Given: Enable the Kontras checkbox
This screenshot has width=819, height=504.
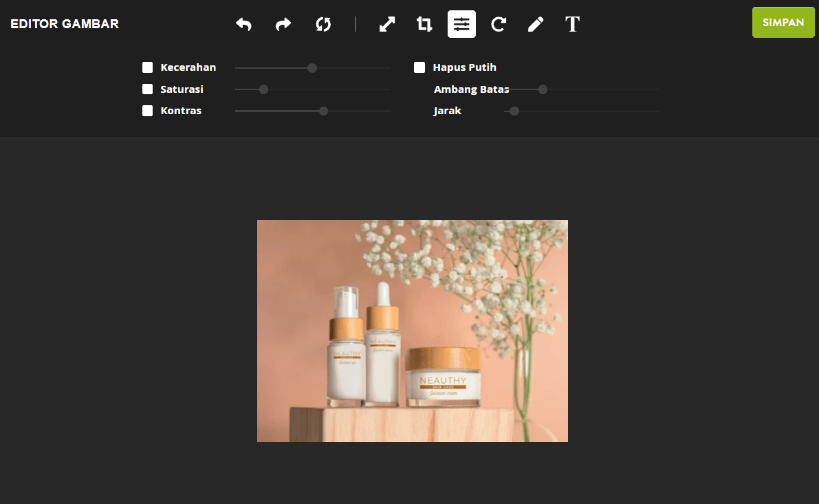Looking at the screenshot, I should [x=146, y=110].
